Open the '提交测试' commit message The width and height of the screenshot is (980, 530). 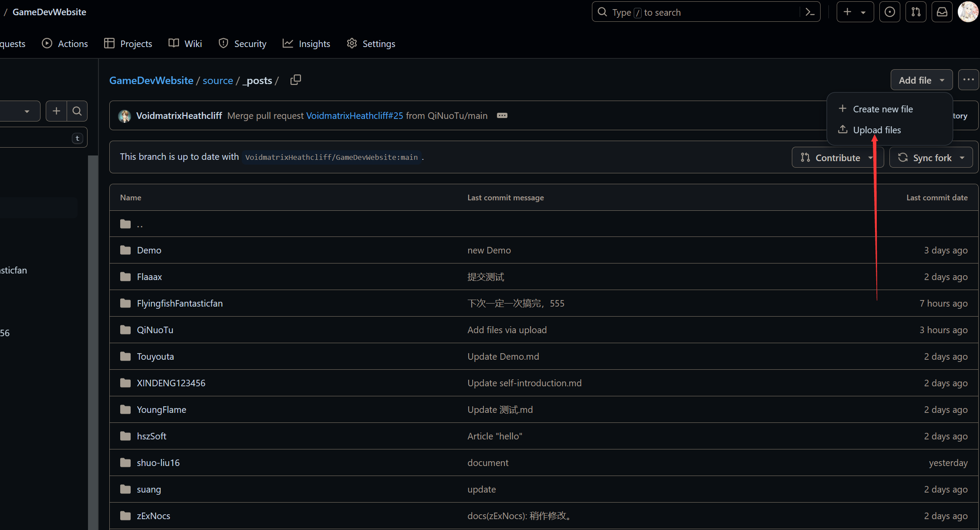(x=486, y=277)
